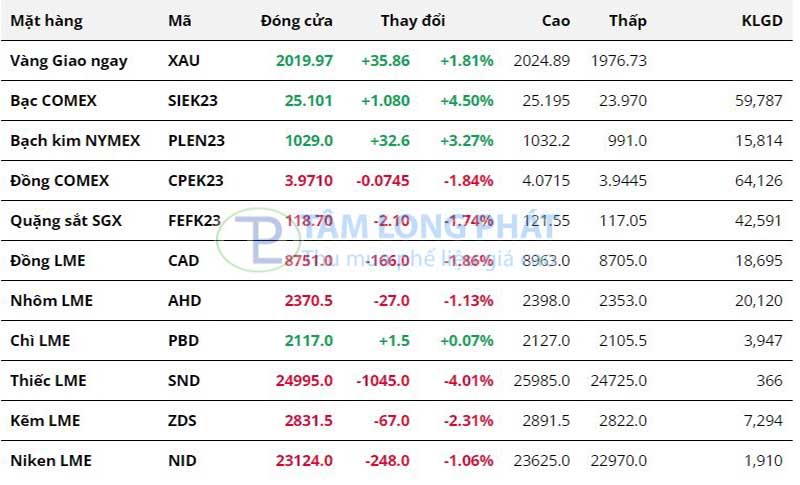Screen dimensions: 800x485
Task: Select the Bạc COMEX commodity name
Action: click(54, 101)
